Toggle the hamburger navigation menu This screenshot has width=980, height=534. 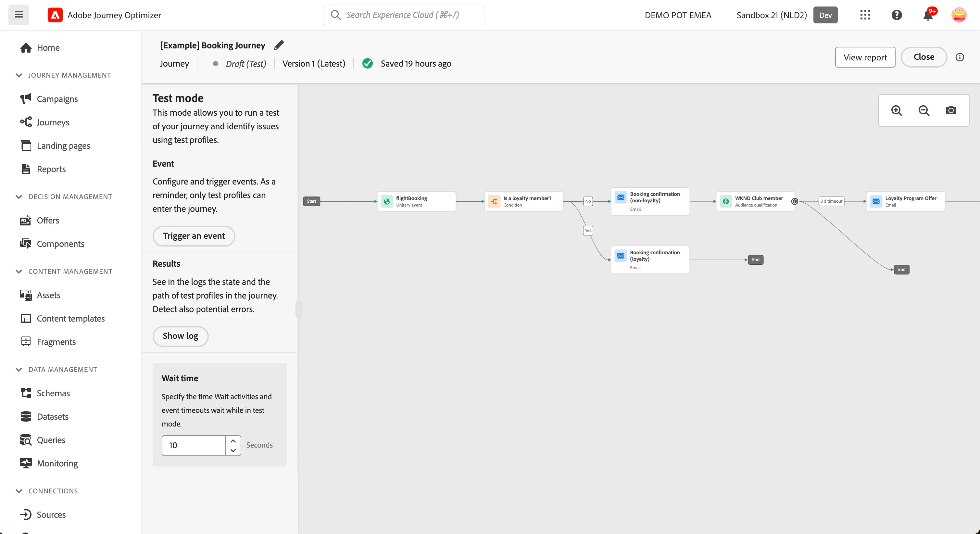tap(19, 15)
